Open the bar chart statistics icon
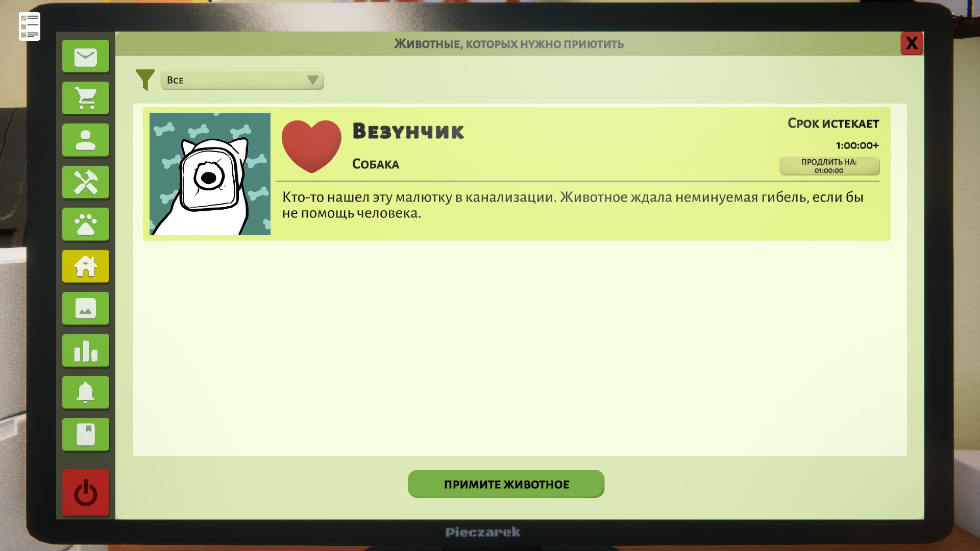980x551 pixels. click(x=86, y=350)
